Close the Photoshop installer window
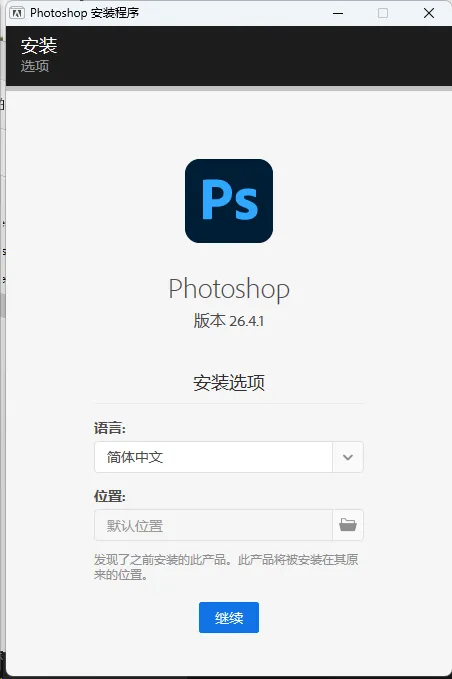The image size is (452, 679). (429, 13)
